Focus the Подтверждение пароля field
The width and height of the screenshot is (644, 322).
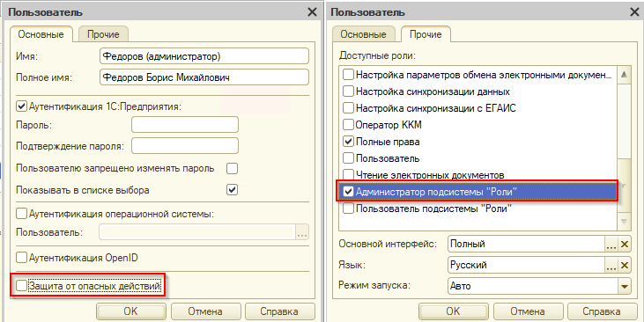pyautogui.click(x=185, y=146)
